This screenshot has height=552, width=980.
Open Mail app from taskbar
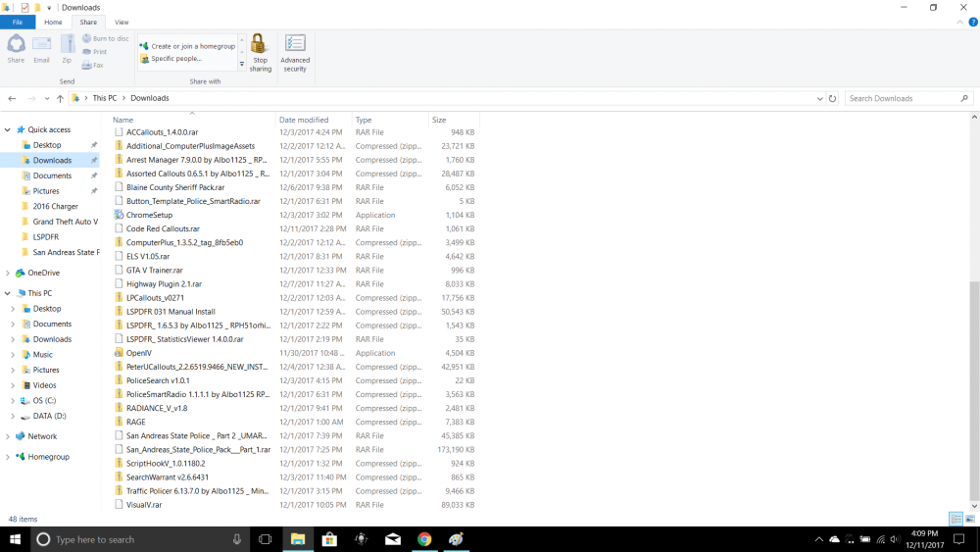(393, 539)
